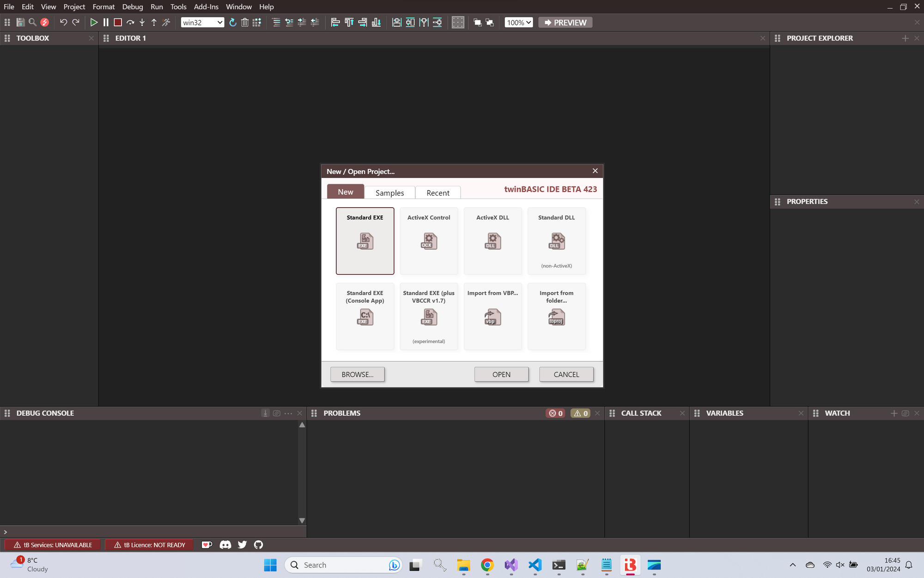This screenshot has width=924, height=578.
Task: Open the Discord icon in the status bar
Action: click(225, 545)
